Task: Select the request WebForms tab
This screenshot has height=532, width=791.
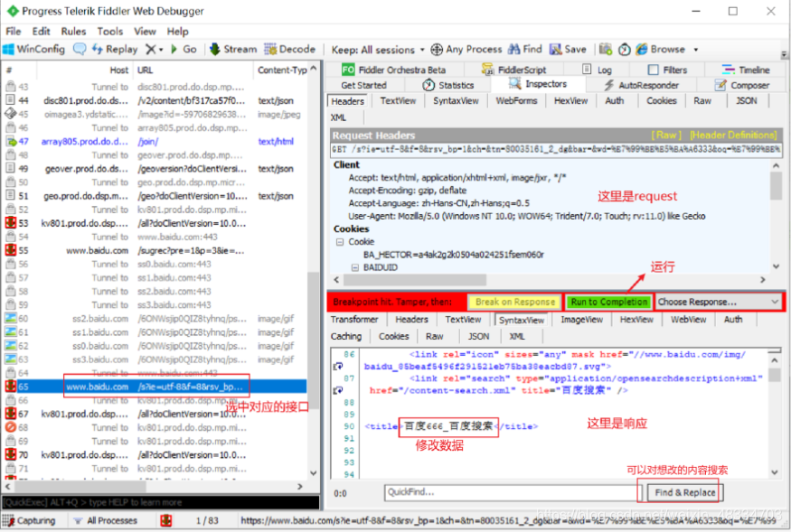Action: tap(516, 100)
